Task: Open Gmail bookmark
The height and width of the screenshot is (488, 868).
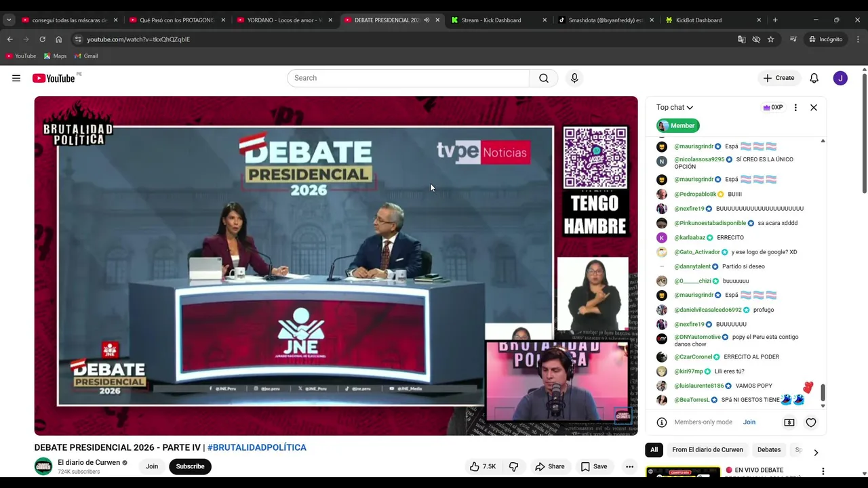Action: pyautogui.click(x=86, y=56)
